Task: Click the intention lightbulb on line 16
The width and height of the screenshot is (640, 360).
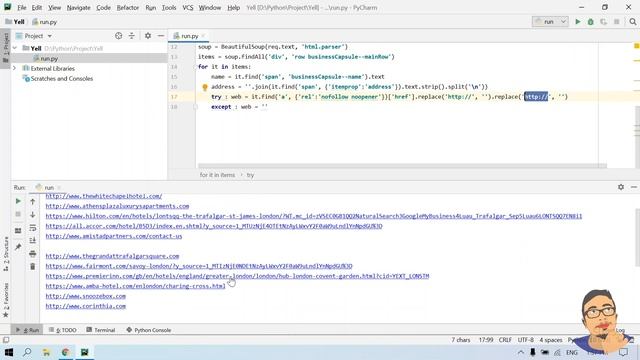Action: pos(205,87)
